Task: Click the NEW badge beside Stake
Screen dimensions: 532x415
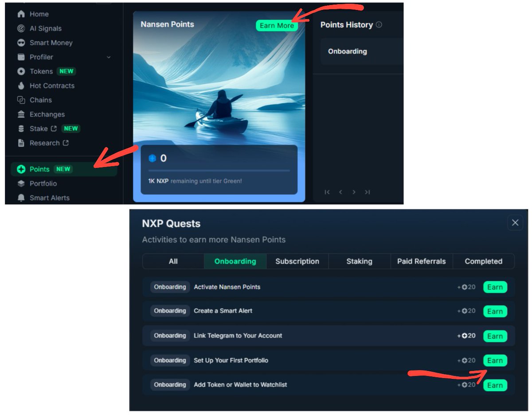Action: tap(70, 129)
